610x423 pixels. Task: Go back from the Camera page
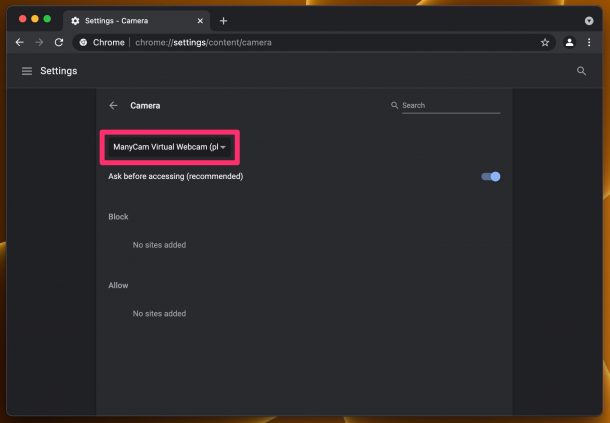(x=113, y=105)
